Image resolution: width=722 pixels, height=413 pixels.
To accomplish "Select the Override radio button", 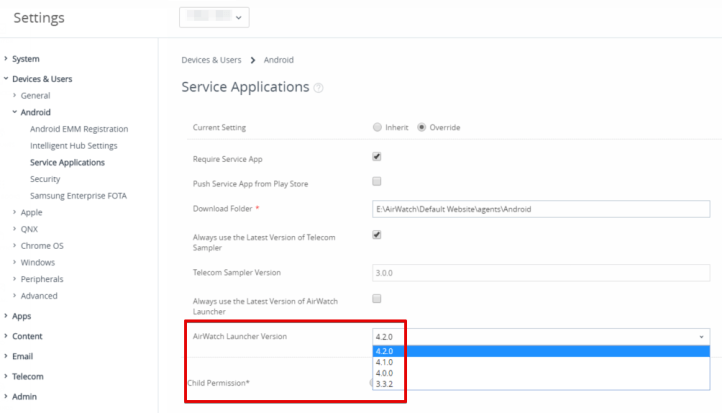I will pos(422,128).
